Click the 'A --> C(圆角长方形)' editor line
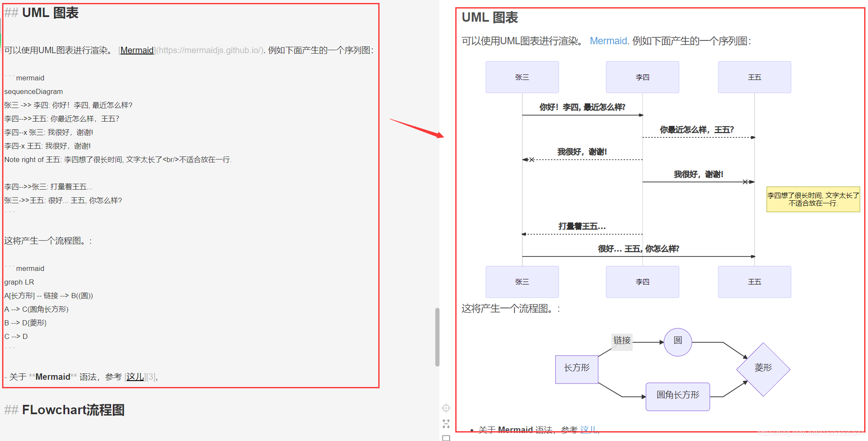The height and width of the screenshot is (441, 868). pyautogui.click(x=36, y=309)
